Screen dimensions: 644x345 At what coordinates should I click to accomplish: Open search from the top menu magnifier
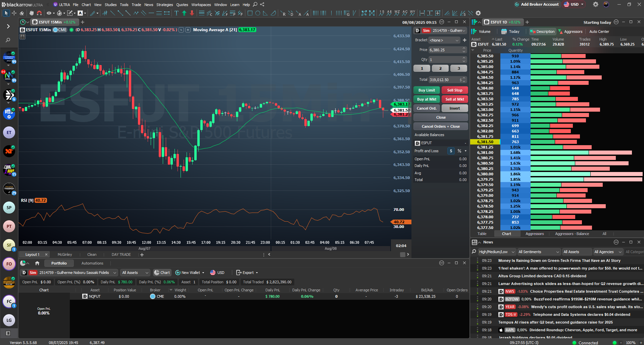click(x=255, y=4)
